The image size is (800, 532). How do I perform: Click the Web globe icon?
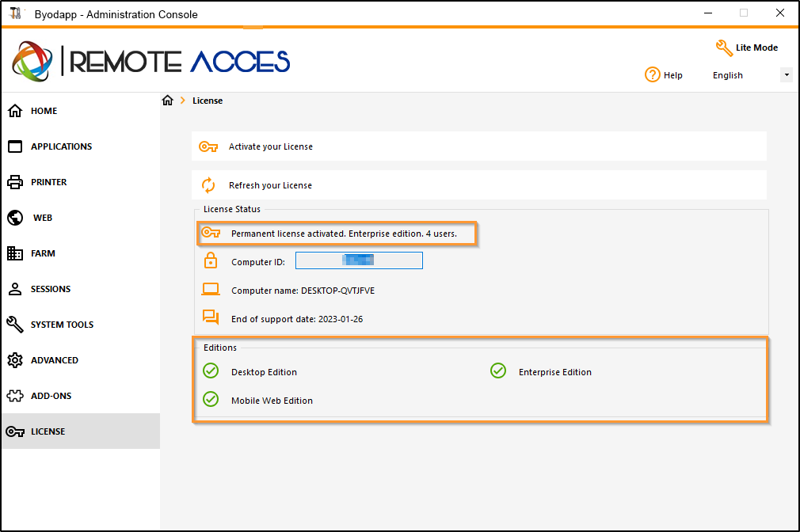coord(15,218)
